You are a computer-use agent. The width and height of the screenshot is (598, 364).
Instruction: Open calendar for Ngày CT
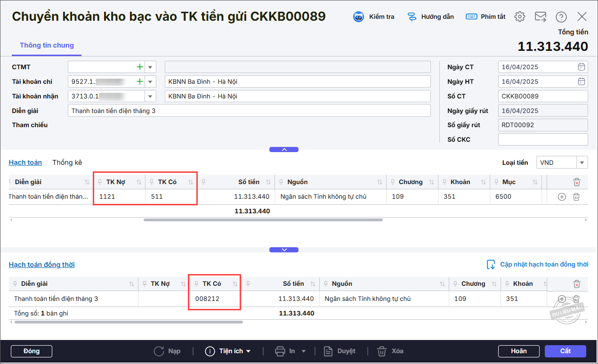(x=582, y=67)
